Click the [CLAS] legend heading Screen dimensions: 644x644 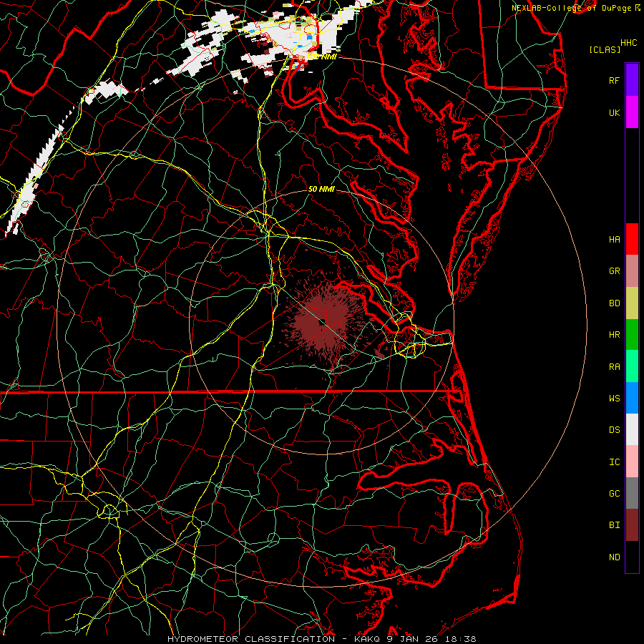[x=605, y=50]
